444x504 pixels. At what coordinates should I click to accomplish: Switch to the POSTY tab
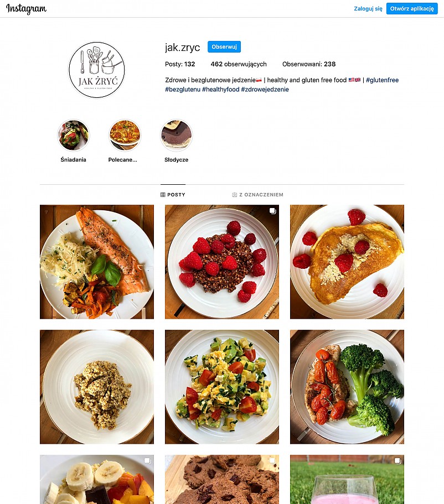pyautogui.click(x=173, y=195)
